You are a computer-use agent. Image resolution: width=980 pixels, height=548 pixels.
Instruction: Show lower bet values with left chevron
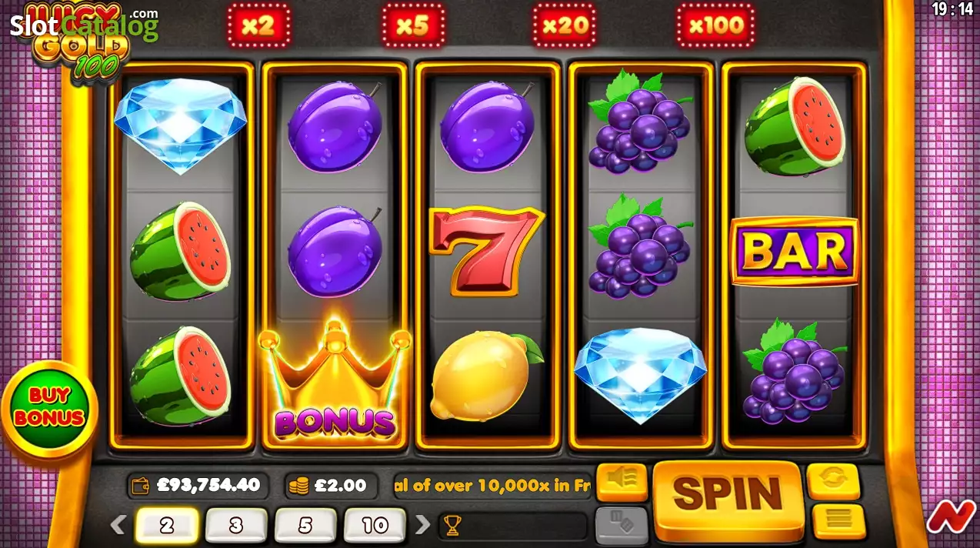(117, 525)
